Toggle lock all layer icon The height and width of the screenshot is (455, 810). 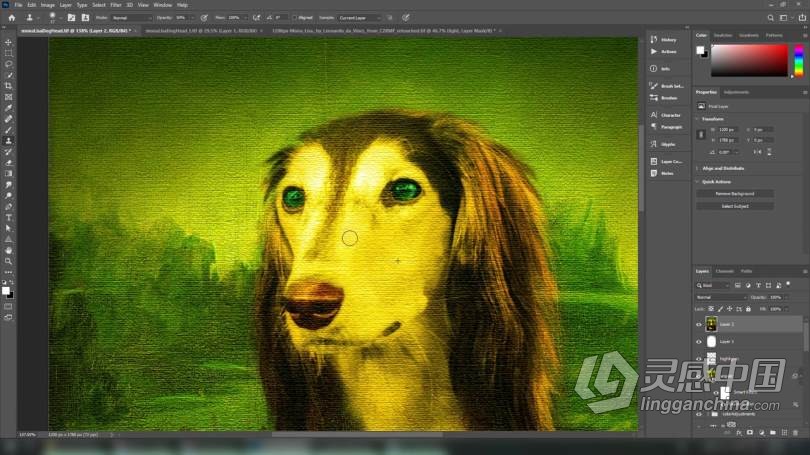748,309
